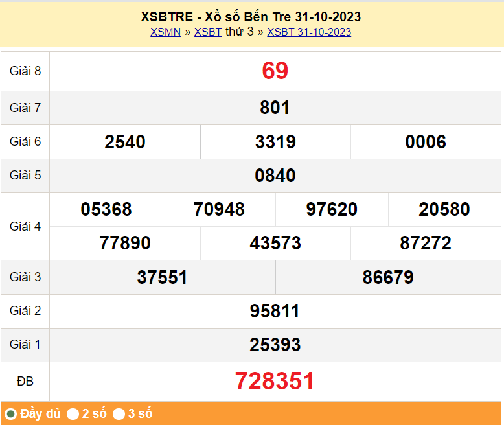Click Giải 4 number 43573
This screenshot has width=504, height=427.
coord(275,243)
